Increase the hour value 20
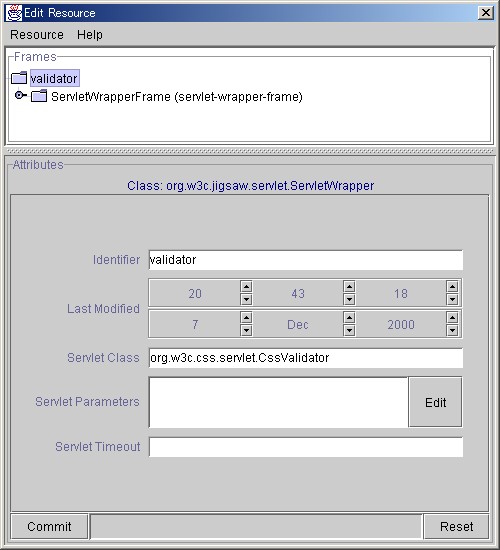This screenshot has width=500, height=550. pos(246,287)
